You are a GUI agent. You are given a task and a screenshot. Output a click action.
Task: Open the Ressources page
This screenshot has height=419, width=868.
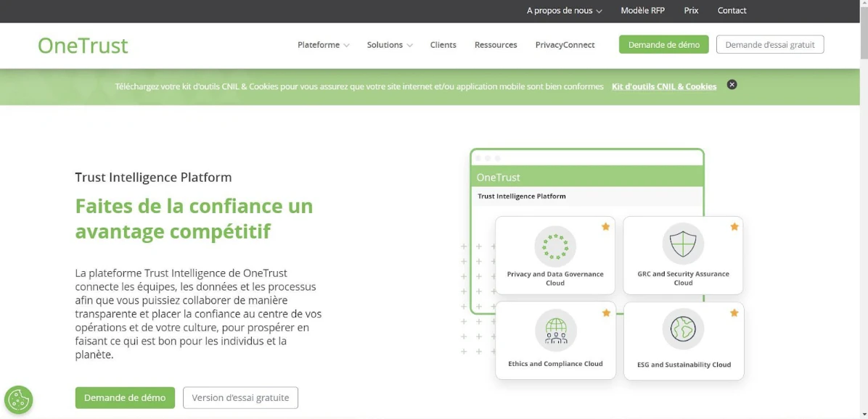click(496, 45)
